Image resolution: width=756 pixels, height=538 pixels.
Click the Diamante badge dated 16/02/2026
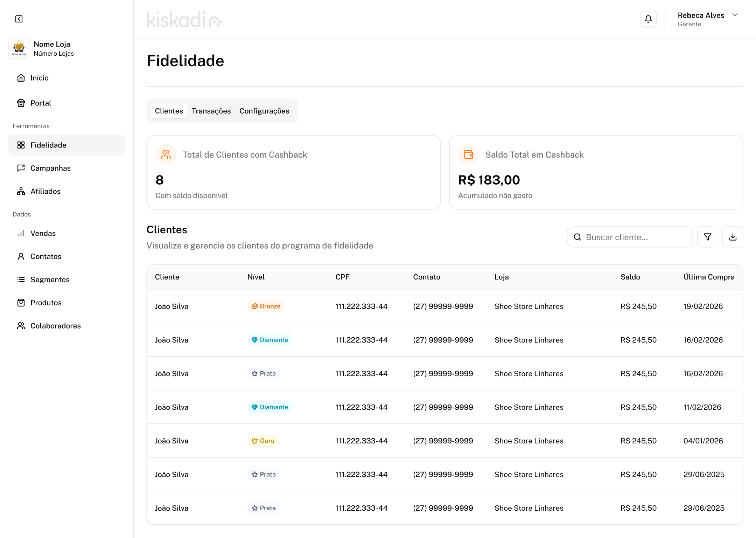click(270, 340)
